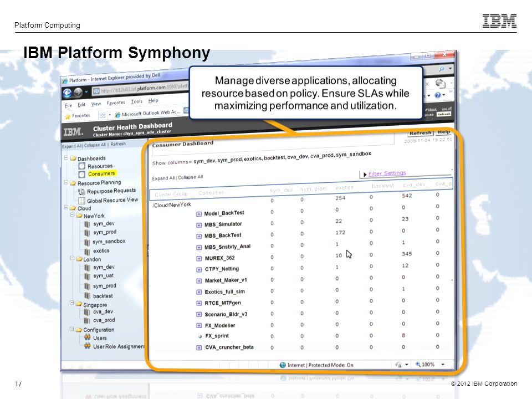Screen dimensions: 532x399
Task: Open the View menu
Action: [x=96, y=104]
